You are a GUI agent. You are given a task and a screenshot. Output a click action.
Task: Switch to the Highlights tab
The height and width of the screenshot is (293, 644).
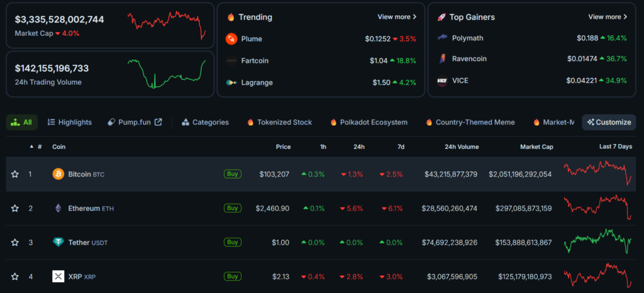[x=70, y=123]
